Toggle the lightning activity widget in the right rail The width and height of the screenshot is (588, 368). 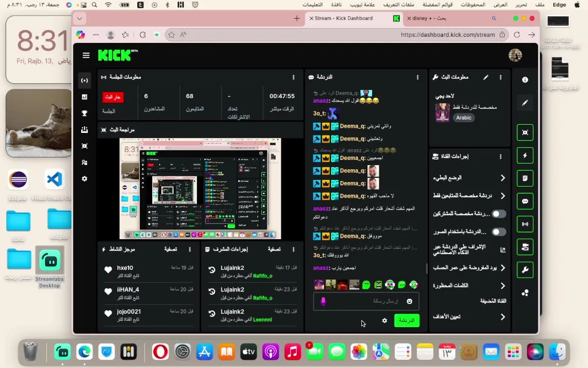point(525,155)
